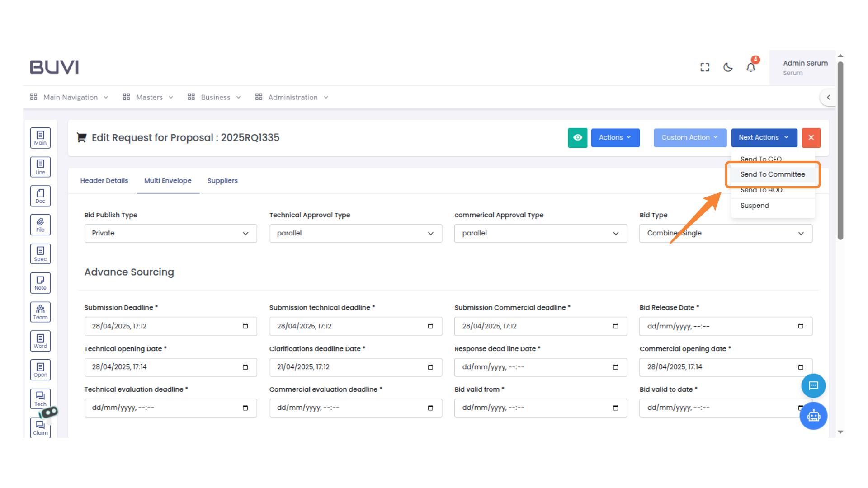Click the green eye preview button
The image size is (868, 488).
point(577,138)
